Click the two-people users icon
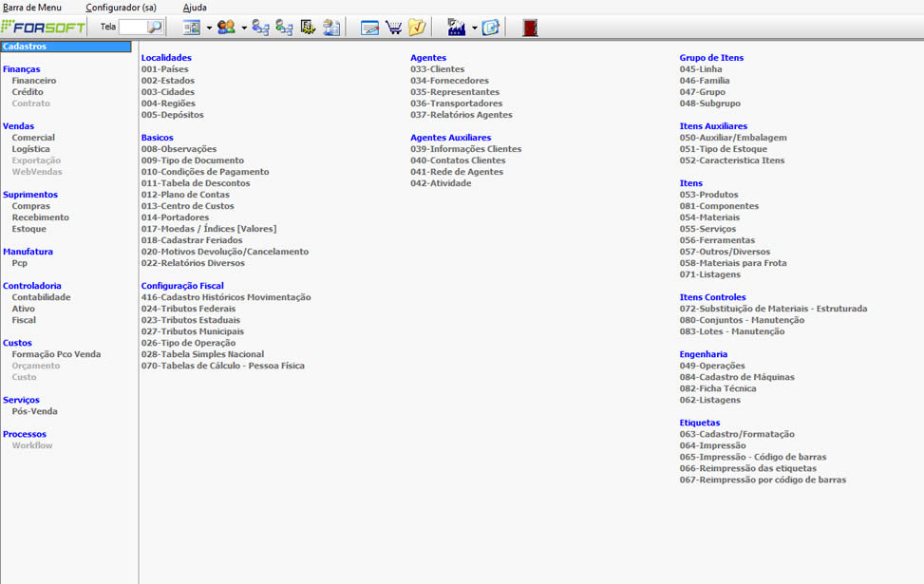The image size is (924, 584). 226,28
